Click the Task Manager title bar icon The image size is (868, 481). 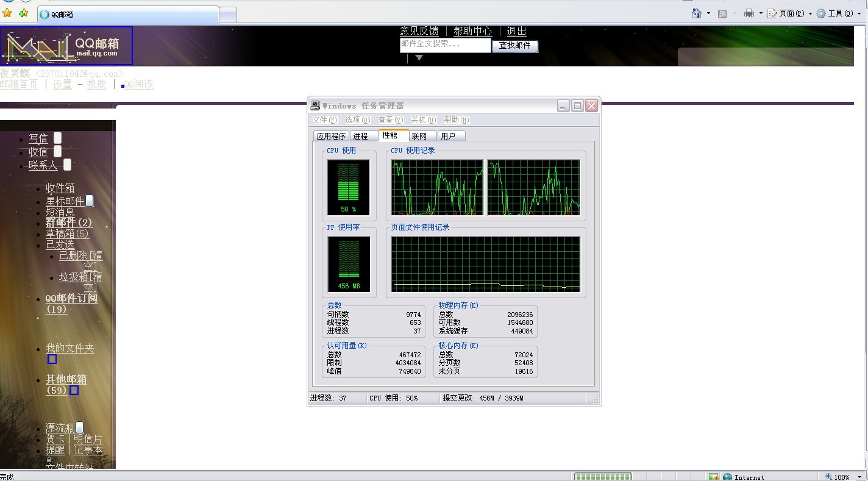point(315,105)
